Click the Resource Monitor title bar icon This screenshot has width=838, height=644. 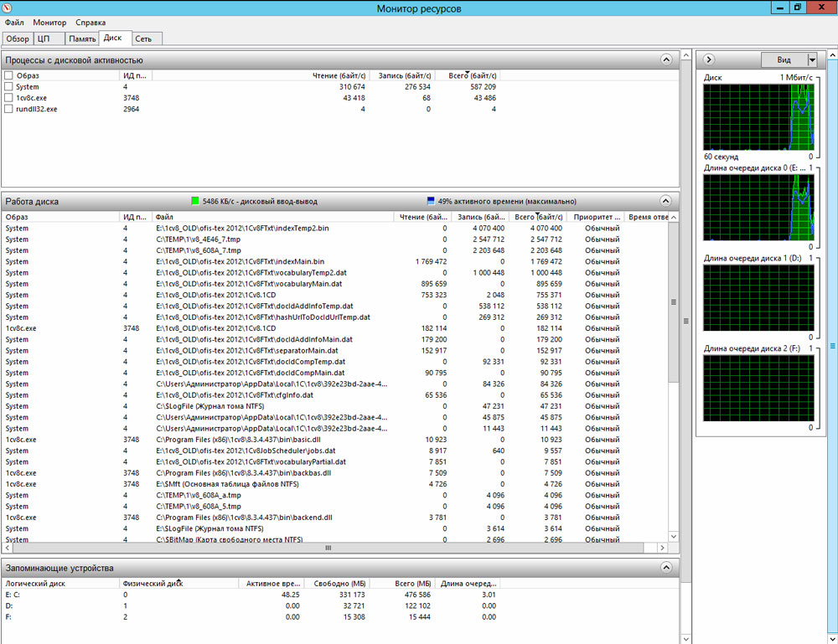pyautogui.click(x=8, y=8)
